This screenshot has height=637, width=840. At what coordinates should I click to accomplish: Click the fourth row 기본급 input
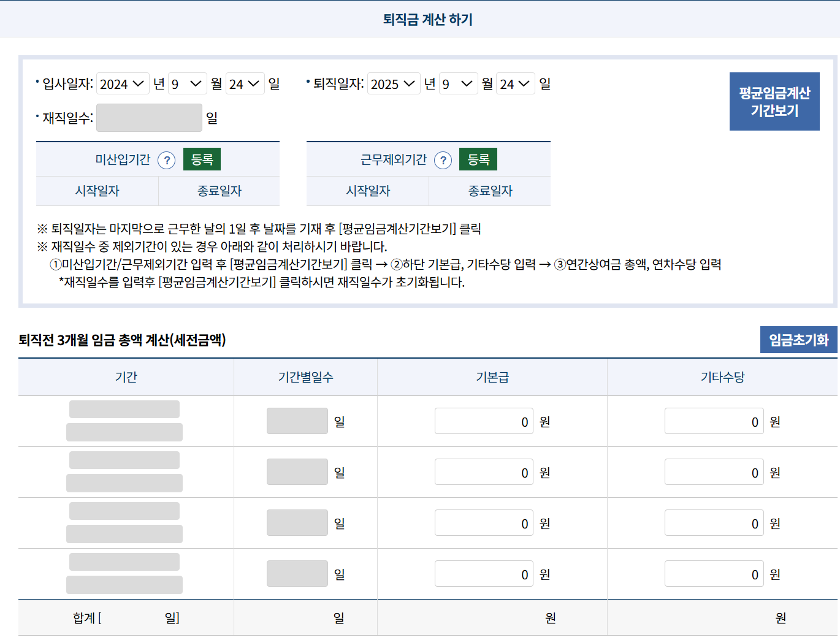tap(484, 574)
